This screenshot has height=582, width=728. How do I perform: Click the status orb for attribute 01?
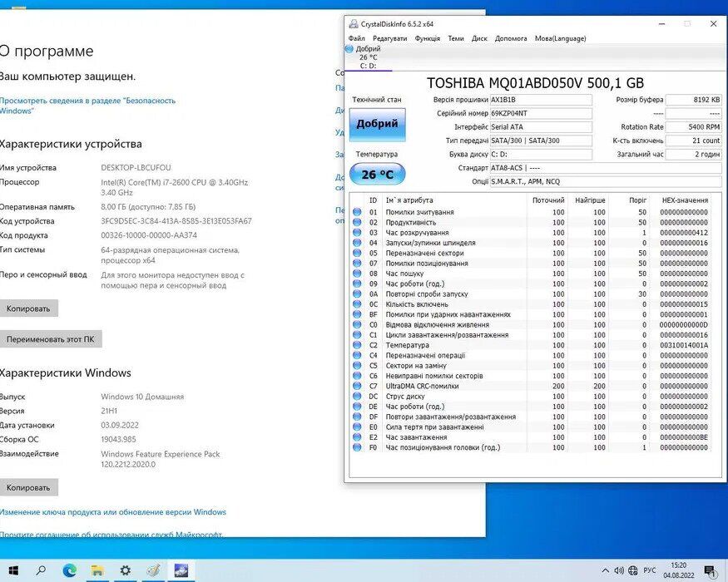pos(357,212)
